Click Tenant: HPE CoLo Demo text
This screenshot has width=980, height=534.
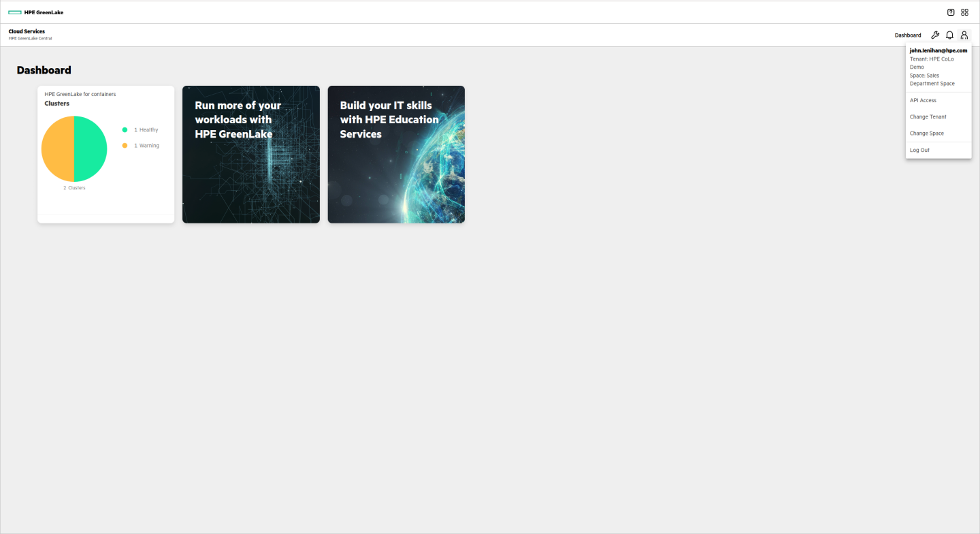[932, 63]
